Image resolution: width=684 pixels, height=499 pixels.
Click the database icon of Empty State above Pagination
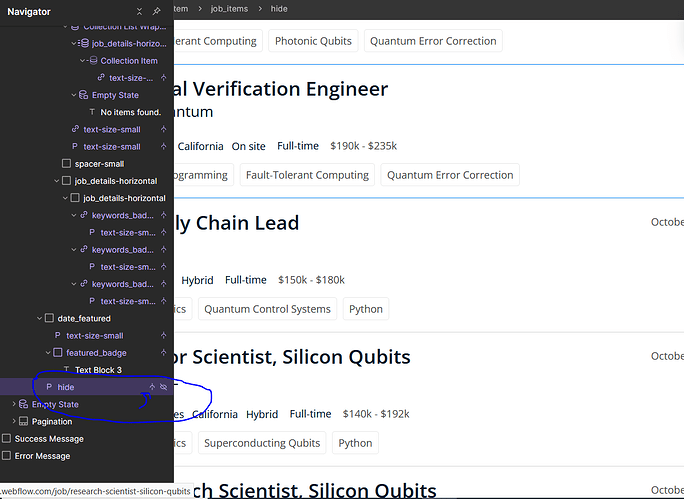(24, 404)
